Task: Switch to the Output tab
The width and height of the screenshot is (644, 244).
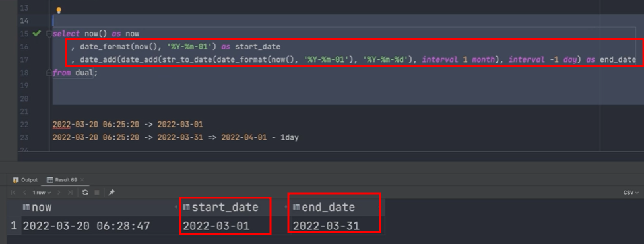Action: [25, 180]
